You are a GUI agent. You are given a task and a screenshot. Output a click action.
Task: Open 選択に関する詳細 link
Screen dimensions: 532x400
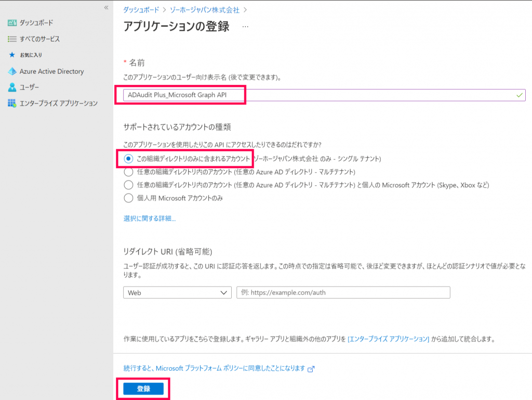tap(150, 218)
